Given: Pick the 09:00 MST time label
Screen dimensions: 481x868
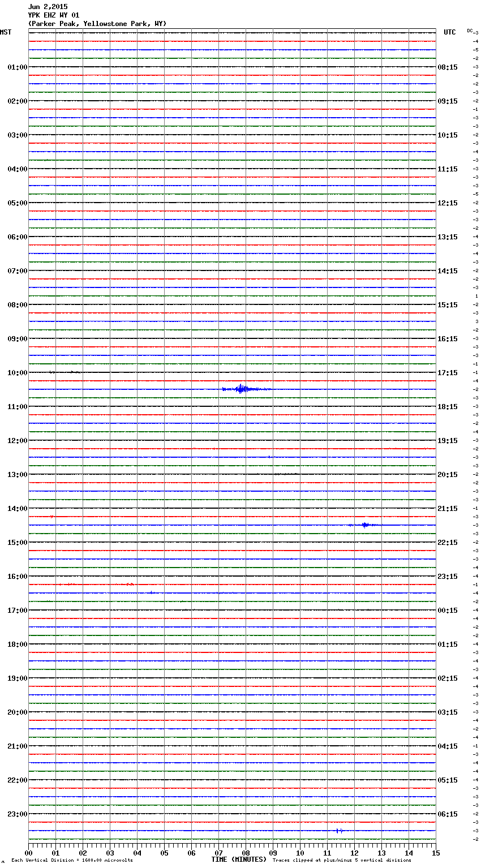Looking at the screenshot, I should pos(18,339).
